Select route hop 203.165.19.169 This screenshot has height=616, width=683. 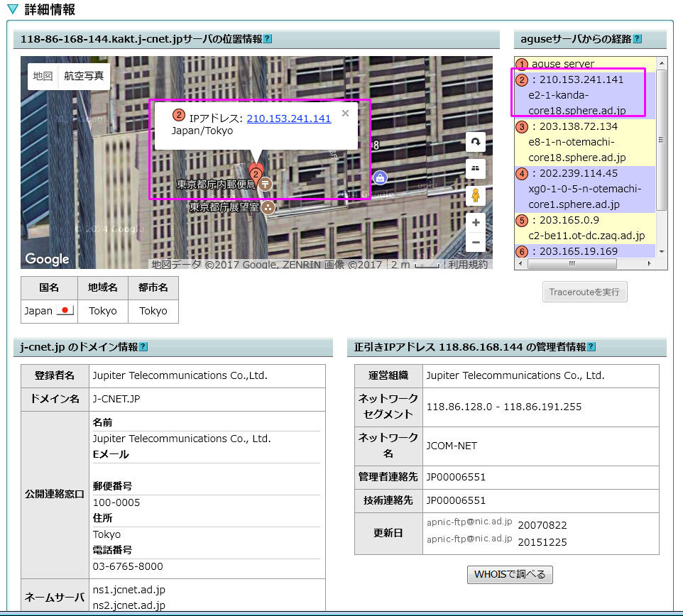point(585,251)
